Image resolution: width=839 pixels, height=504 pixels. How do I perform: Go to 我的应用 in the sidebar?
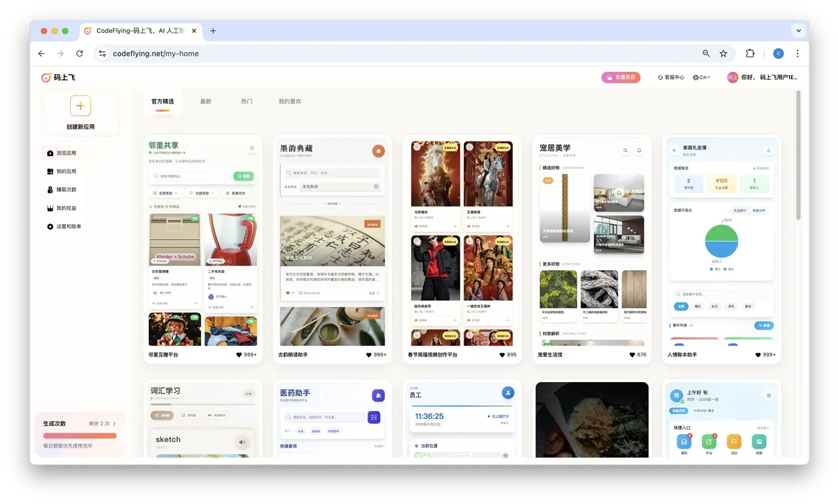[66, 172]
